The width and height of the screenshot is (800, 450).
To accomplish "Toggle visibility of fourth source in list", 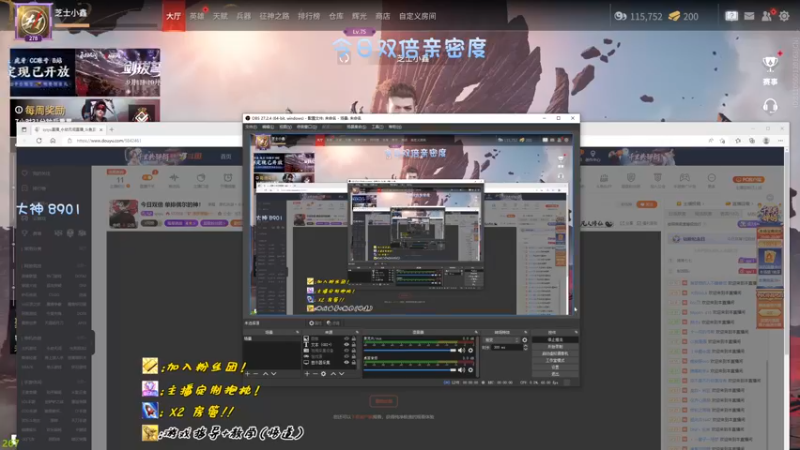I will coord(346,356).
